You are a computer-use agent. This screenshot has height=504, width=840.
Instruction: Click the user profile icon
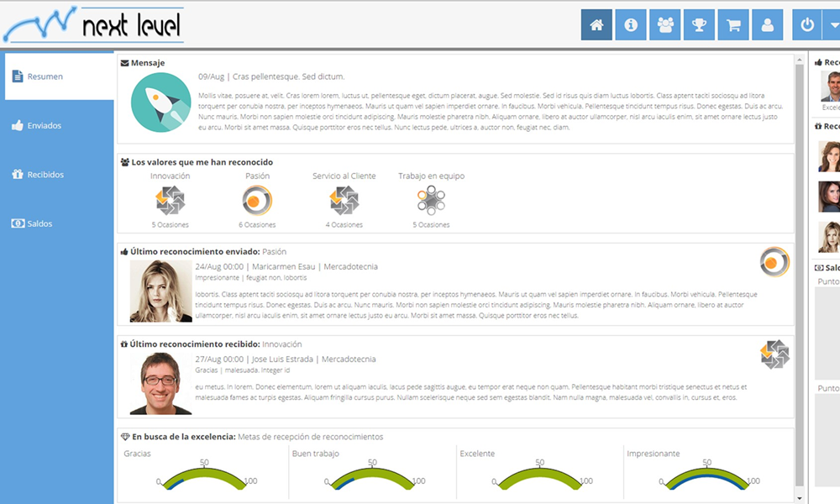[767, 25]
